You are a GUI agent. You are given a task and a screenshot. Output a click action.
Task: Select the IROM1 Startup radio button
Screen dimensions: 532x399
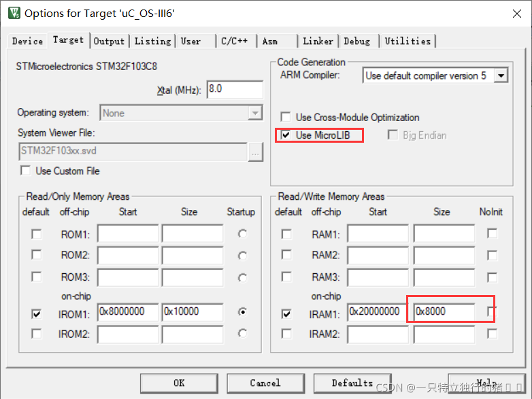pyautogui.click(x=242, y=311)
